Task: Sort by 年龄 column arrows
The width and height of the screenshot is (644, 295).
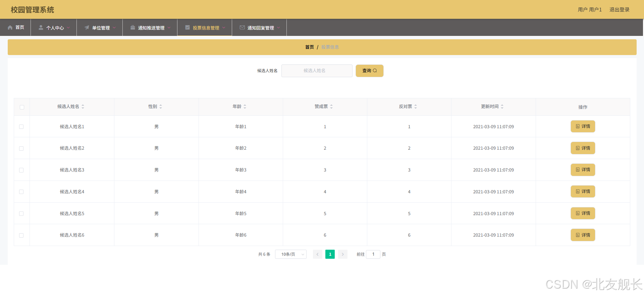Action: (245, 106)
